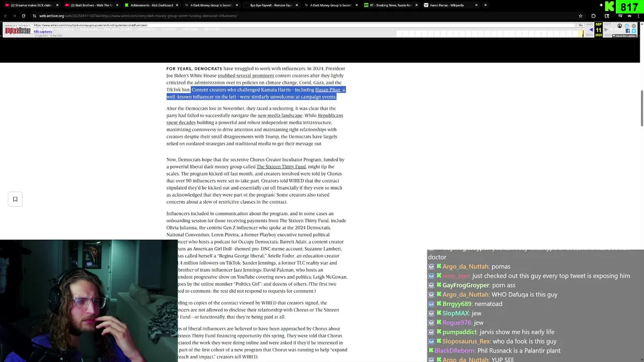The image size is (644, 362).
Task: Close the 'Aaron Parnas - Wikipedia' tab
Action: click(476, 5)
